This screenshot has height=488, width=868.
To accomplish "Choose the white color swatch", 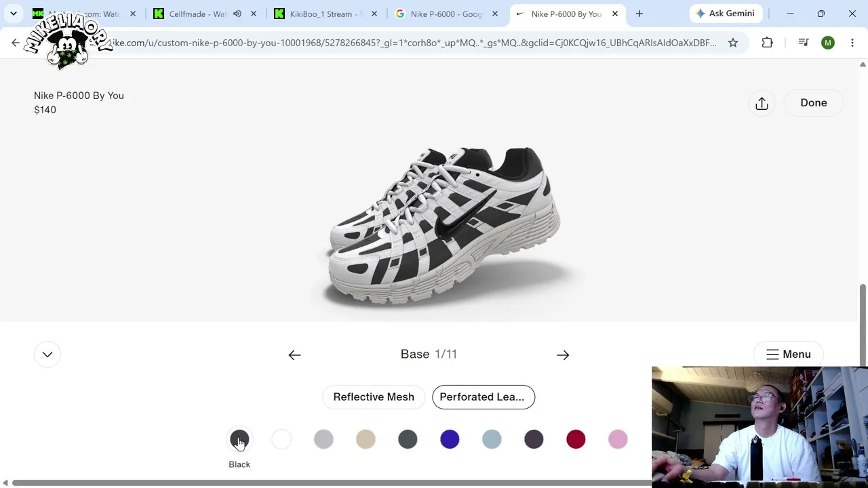I will pos(281,440).
